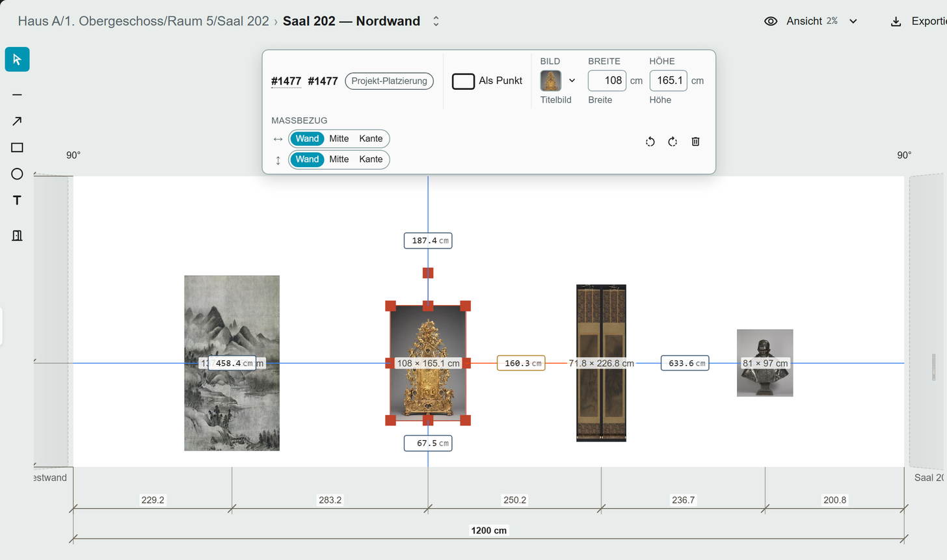
Task: Click the 67.5 cm bottom distance label
Action: pos(428,444)
